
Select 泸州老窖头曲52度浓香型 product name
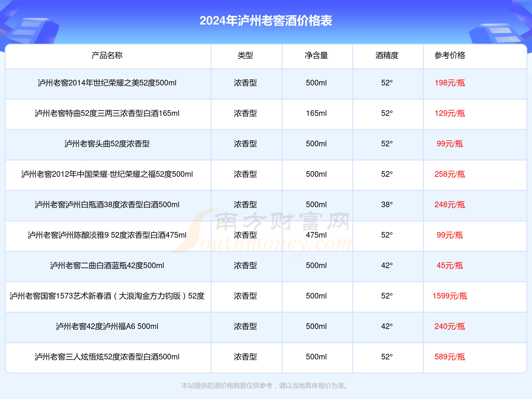pos(107,144)
